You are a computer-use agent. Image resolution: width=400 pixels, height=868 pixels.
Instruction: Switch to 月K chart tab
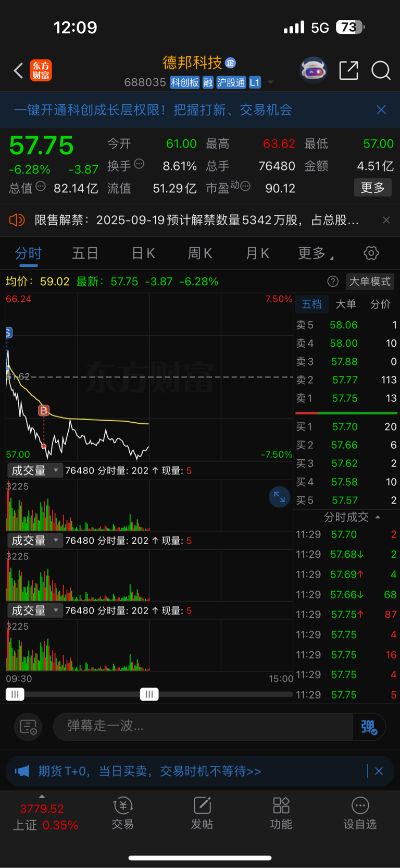257,253
